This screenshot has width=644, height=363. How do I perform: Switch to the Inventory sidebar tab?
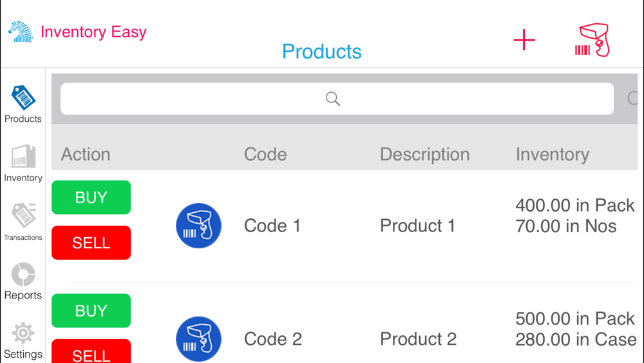click(23, 163)
